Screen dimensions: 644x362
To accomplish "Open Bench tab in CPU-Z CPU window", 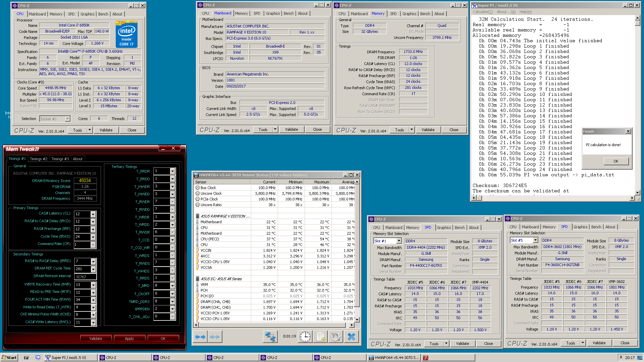I will click(x=103, y=14).
